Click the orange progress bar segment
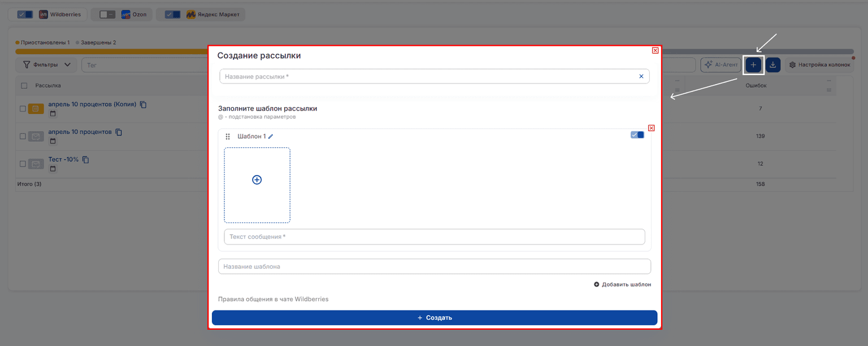Image resolution: width=868 pixels, height=346 pixels. tap(112, 51)
